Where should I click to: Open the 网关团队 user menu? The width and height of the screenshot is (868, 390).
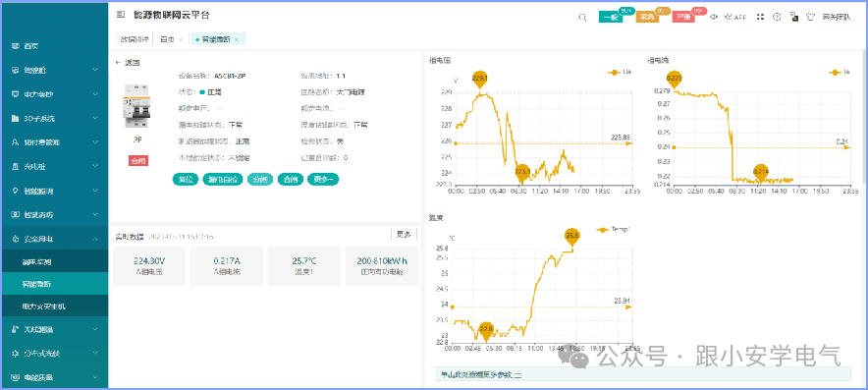[836, 17]
